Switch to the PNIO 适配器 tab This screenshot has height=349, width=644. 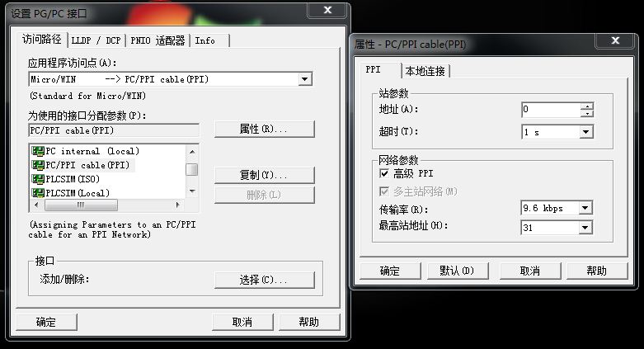[x=157, y=40]
